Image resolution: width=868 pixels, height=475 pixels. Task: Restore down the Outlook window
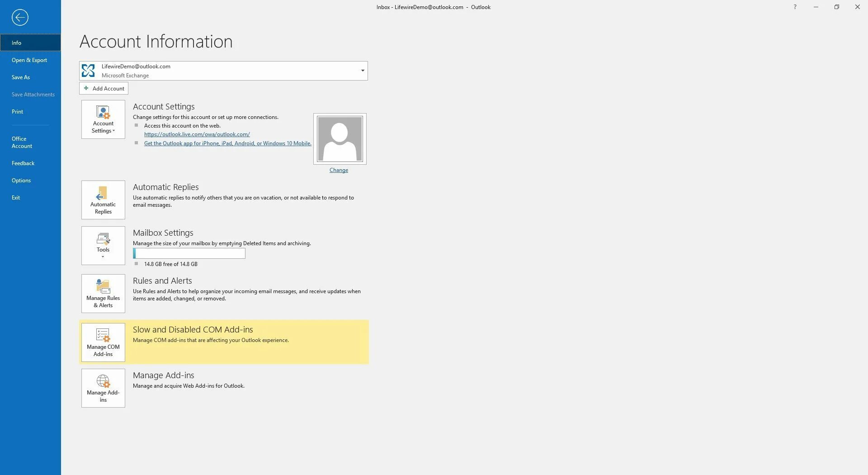pyautogui.click(x=837, y=7)
